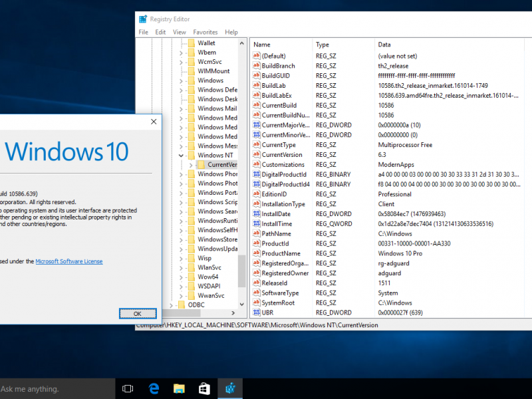The image size is (532, 399).
Task: Open the Edit menu
Action: pyautogui.click(x=160, y=32)
